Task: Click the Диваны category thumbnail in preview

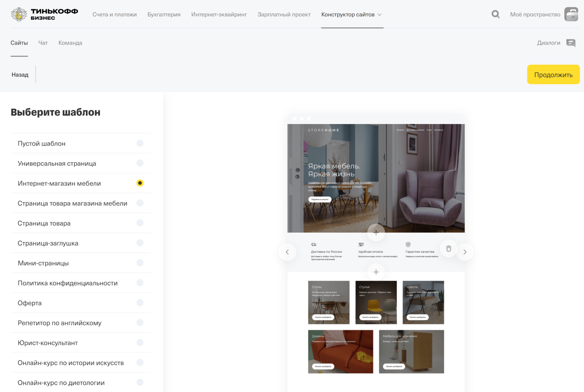Action: (x=341, y=352)
